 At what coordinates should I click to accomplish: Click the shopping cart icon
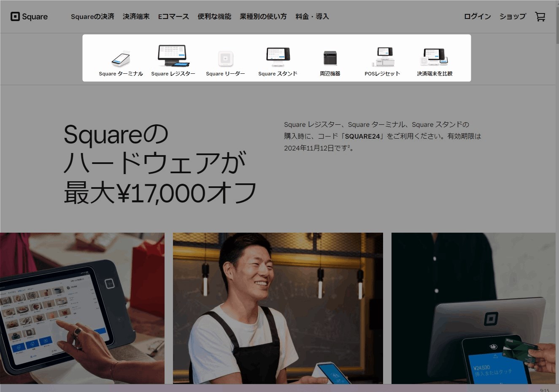pos(540,16)
